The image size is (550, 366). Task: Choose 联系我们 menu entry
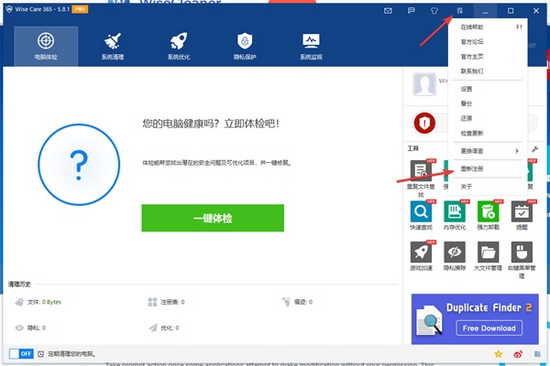click(488, 71)
